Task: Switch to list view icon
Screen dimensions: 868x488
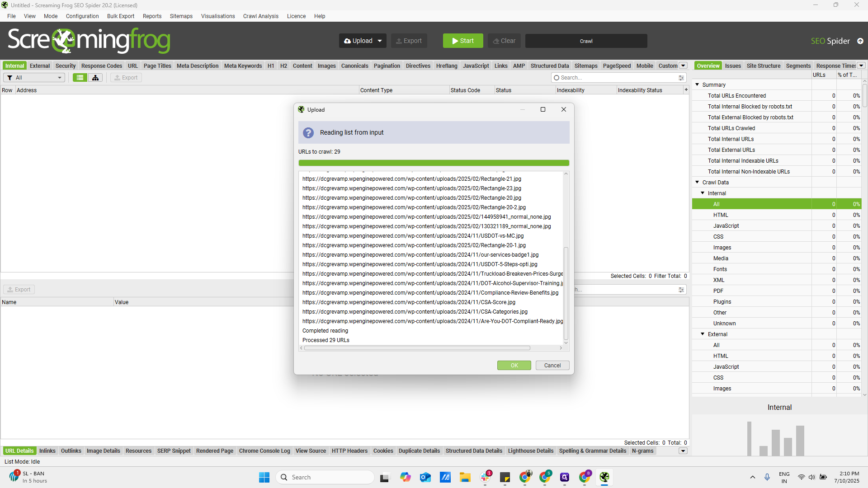Action: coord(80,78)
